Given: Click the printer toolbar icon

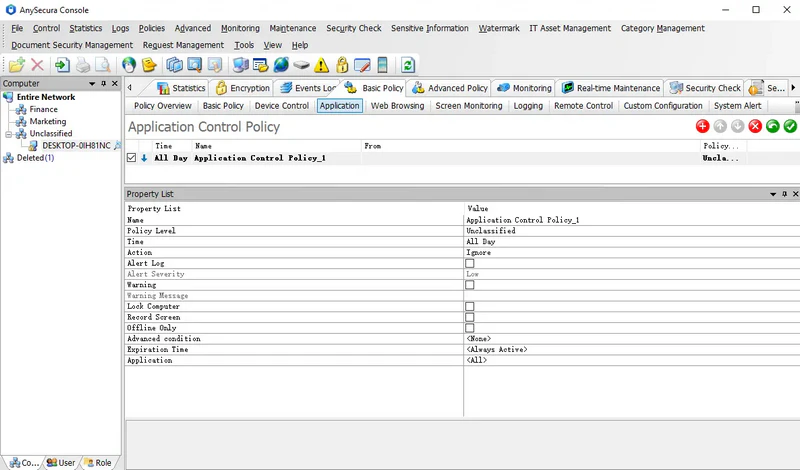Looking at the screenshot, I should click(83, 65).
